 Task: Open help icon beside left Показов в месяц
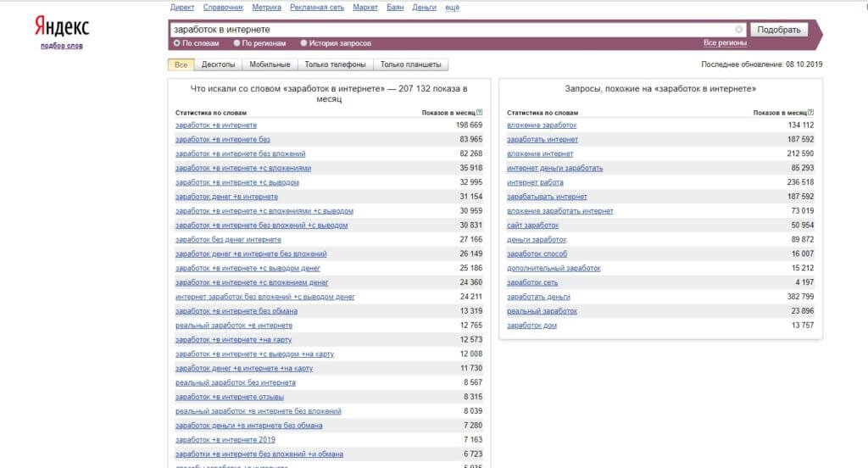(480, 113)
